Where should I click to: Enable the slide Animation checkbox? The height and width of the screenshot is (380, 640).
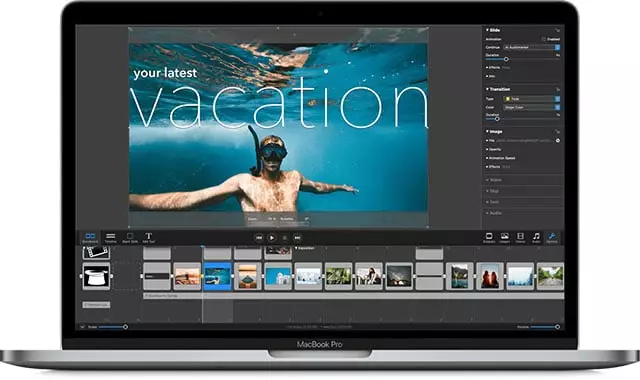[x=544, y=39]
